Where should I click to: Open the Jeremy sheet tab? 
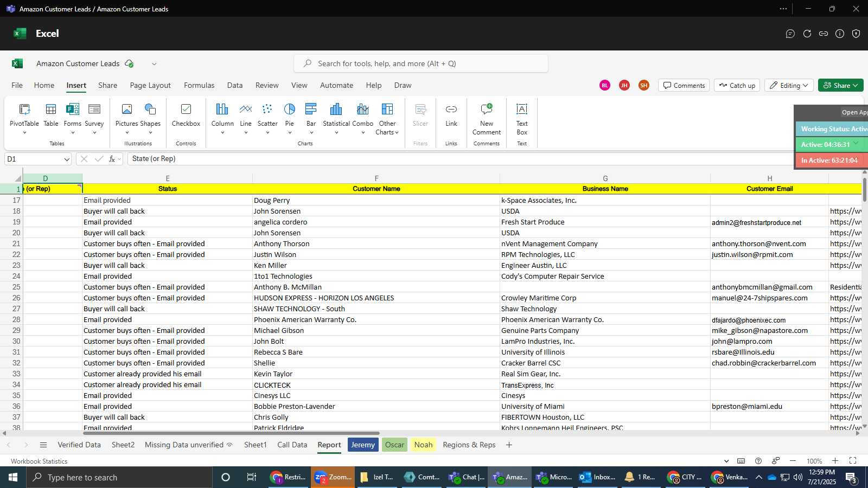(363, 445)
